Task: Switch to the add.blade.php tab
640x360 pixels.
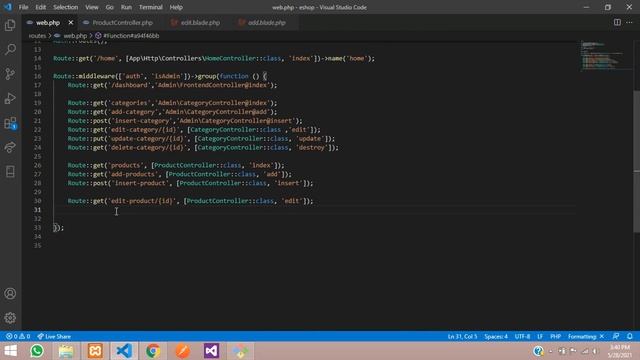Action: [x=266, y=22]
